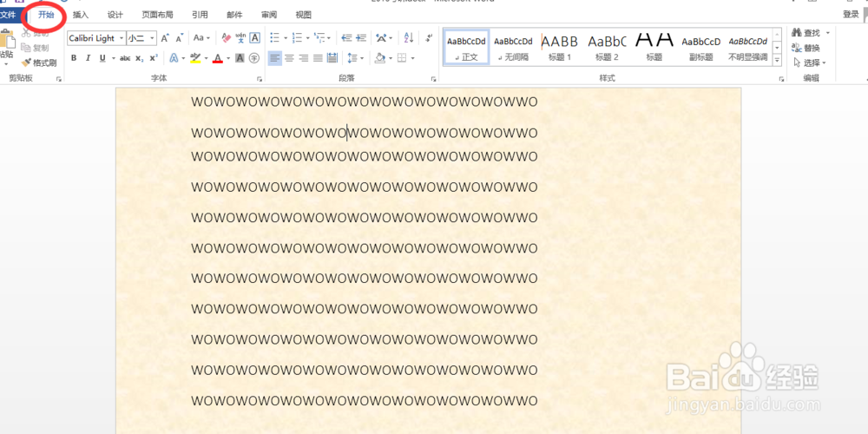Click the Align Right icon
Viewport: 868px width, 434px height.
click(303, 57)
